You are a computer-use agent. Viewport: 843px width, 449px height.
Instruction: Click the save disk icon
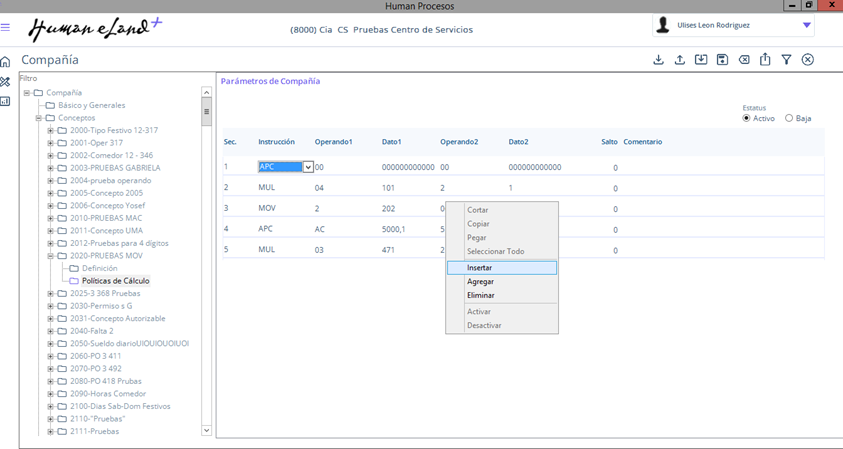(722, 60)
